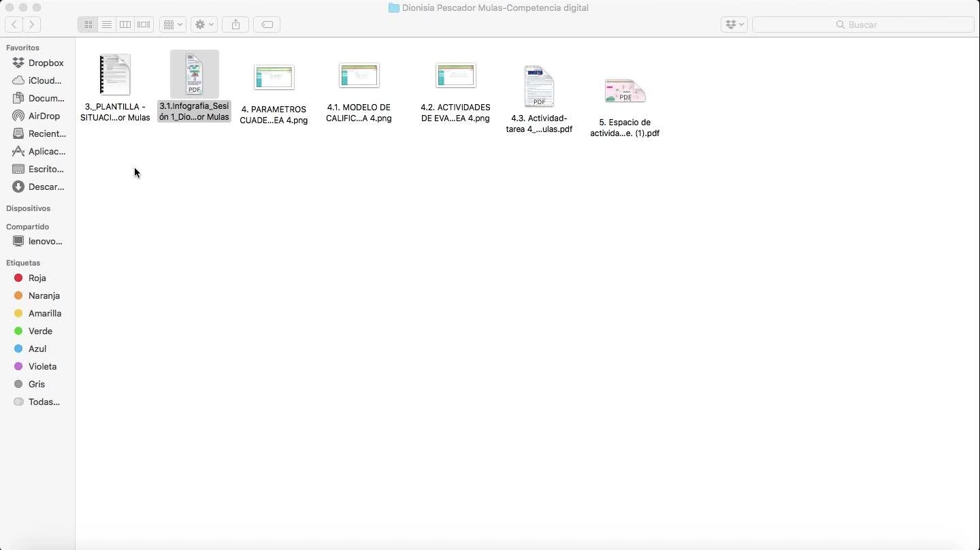Select the 4.2. ACTIVIDADES DE EVA png thumbnail
Viewport: 980px width, 550px height.
[456, 76]
